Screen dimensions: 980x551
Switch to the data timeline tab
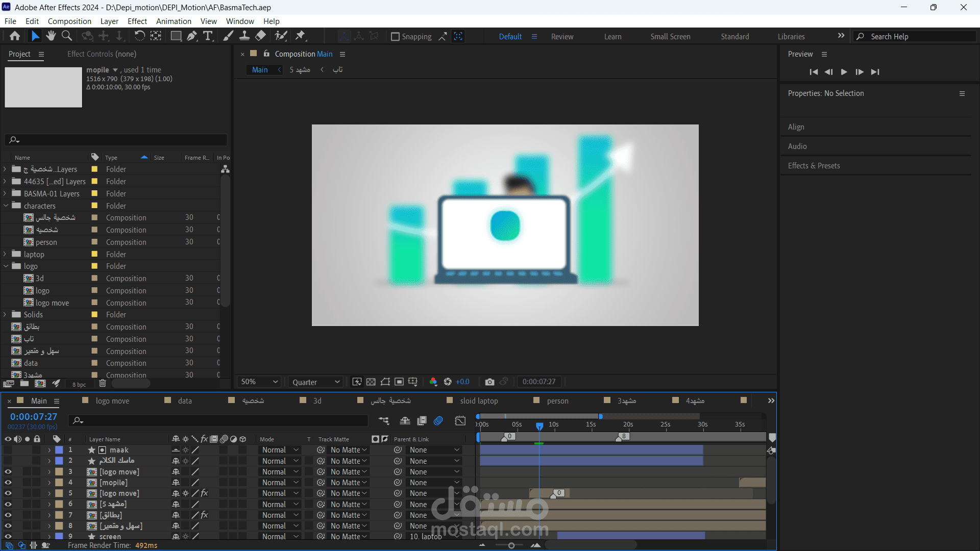pyautogui.click(x=185, y=401)
